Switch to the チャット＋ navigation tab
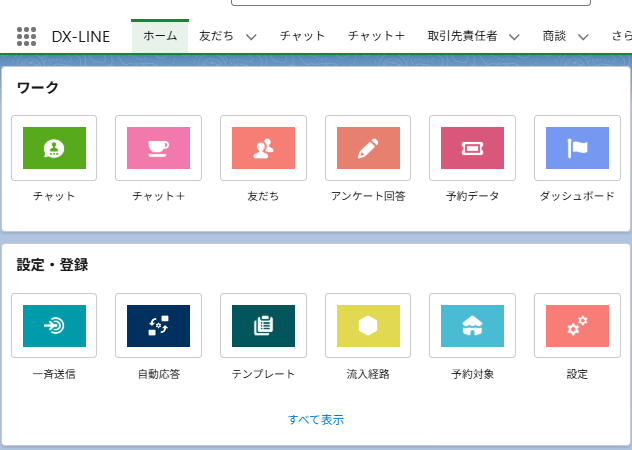 pyautogui.click(x=375, y=36)
